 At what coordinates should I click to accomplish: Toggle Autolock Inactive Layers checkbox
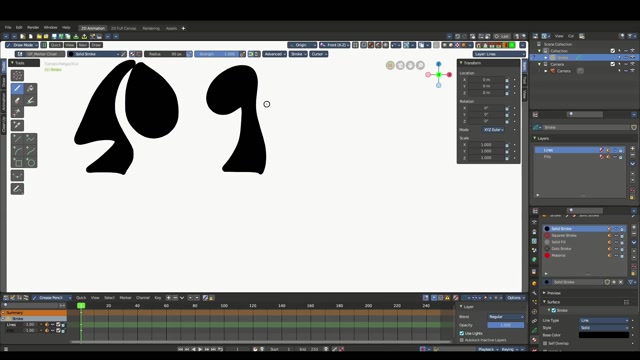click(462, 340)
